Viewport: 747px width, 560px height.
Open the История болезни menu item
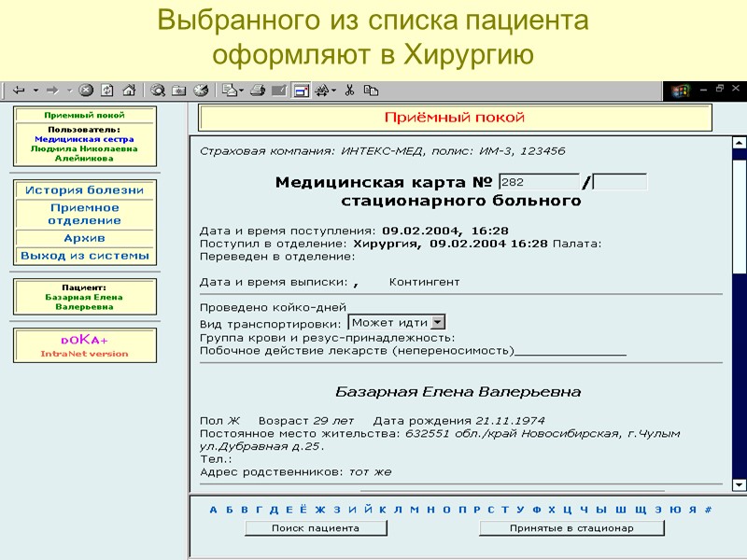84,190
